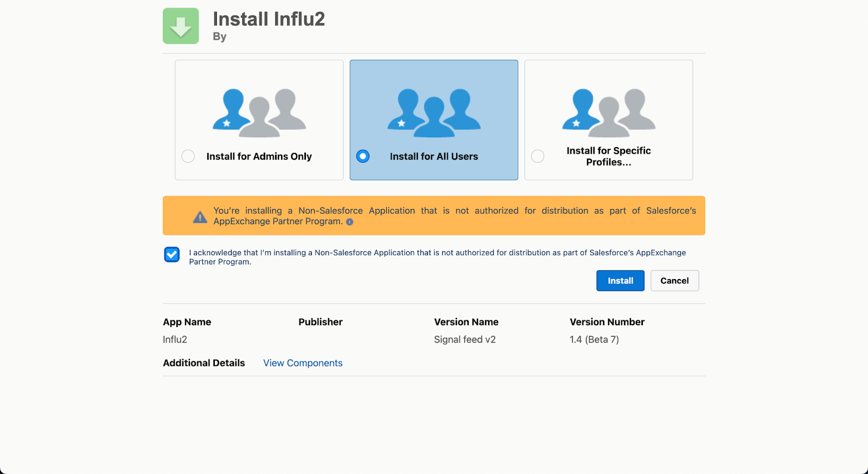Click the orange warning banner text
The image size is (868, 474).
[x=455, y=216]
